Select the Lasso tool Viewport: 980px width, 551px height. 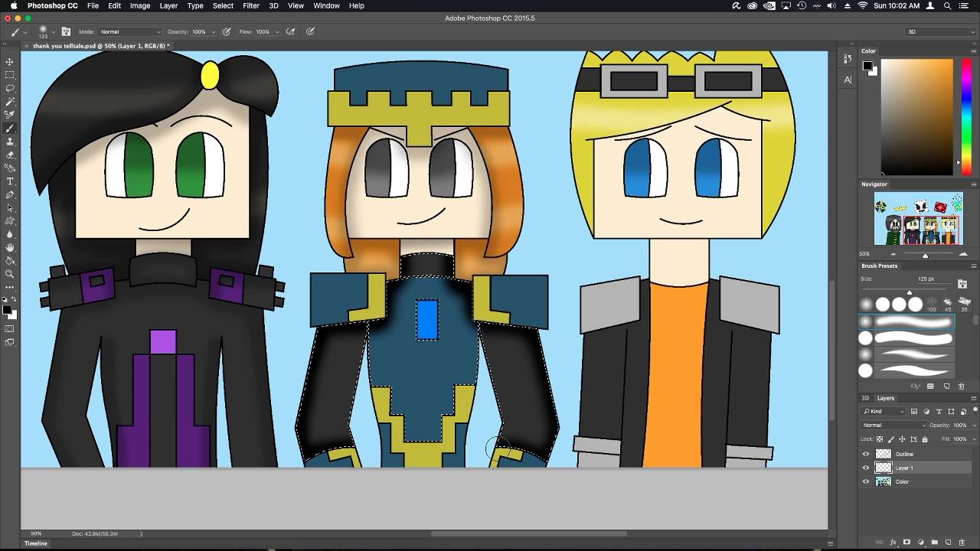[10, 88]
